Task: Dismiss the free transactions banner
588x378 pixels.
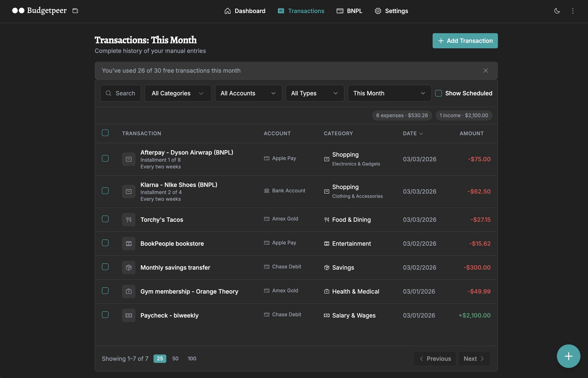Action: point(486,71)
